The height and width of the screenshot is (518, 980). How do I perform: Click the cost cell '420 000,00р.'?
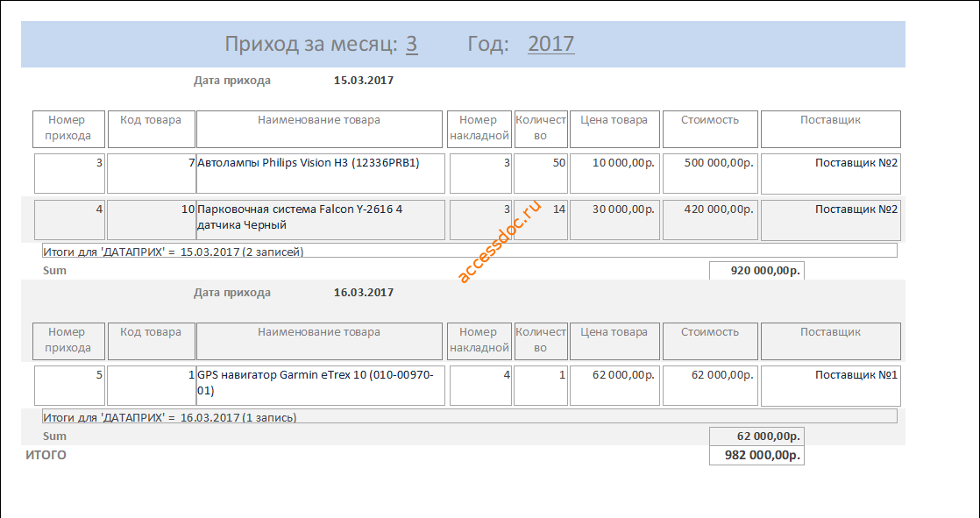[x=710, y=220]
